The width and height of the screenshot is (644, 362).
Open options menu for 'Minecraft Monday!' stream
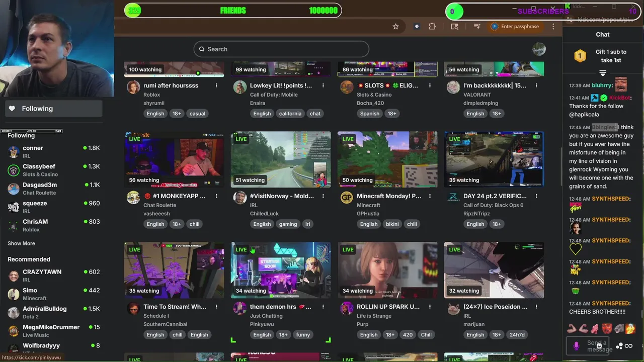tap(430, 196)
